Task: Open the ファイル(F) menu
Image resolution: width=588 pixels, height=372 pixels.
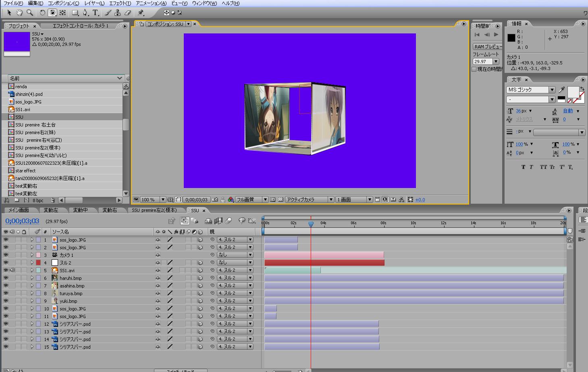Action: pos(13,3)
